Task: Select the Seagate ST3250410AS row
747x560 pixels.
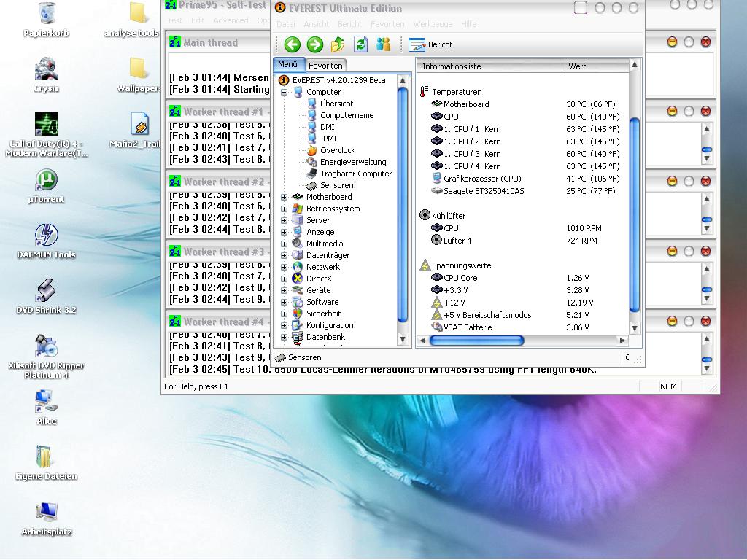Action: click(524, 191)
